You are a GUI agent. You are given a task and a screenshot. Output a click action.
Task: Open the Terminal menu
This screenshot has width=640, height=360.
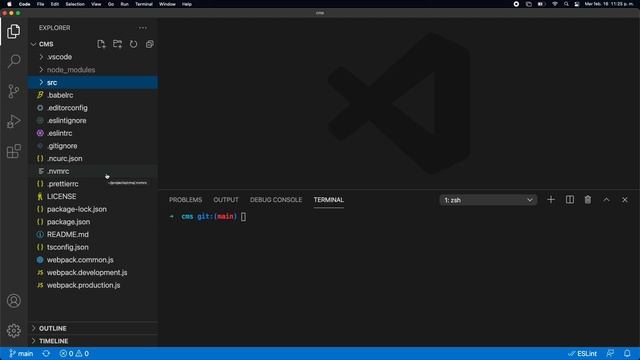click(x=144, y=4)
